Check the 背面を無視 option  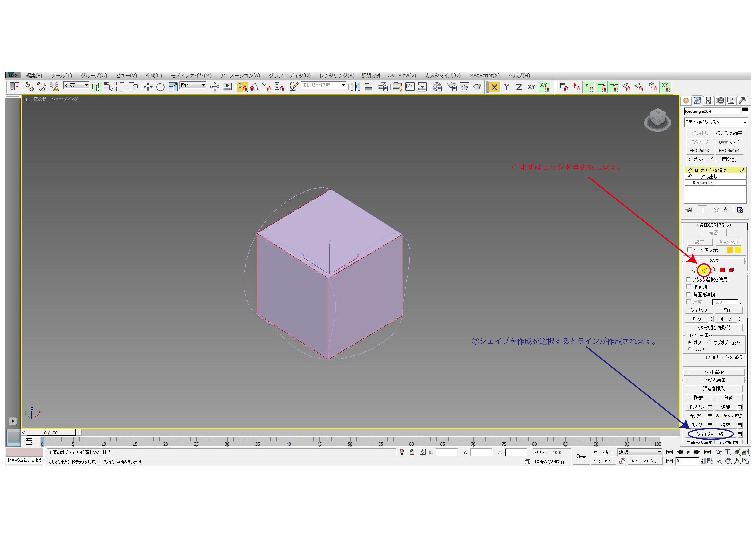coord(689,294)
